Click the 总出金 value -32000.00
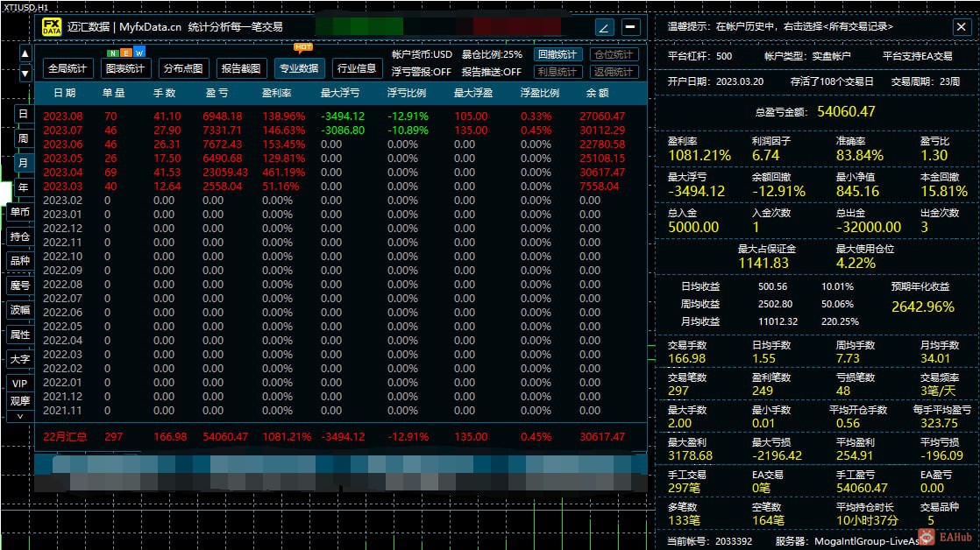The width and height of the screenshot is (980, 550). [869, 227]
